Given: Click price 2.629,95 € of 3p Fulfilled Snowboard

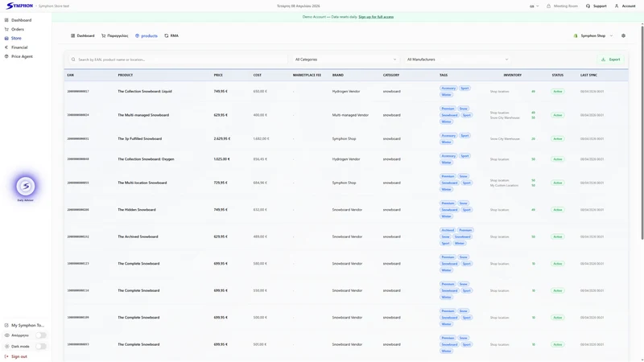Looking at the screenshot, I should pos(222,138).
